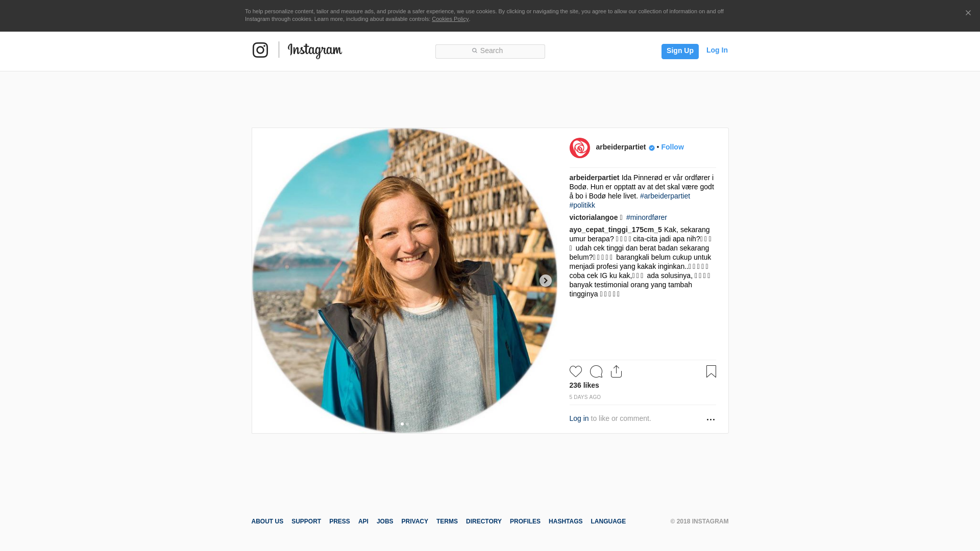Viewport: 980px width, 551px height.
Task: Go to next photo with arrow
Action: pyautogui.click(x=545, y=281)
